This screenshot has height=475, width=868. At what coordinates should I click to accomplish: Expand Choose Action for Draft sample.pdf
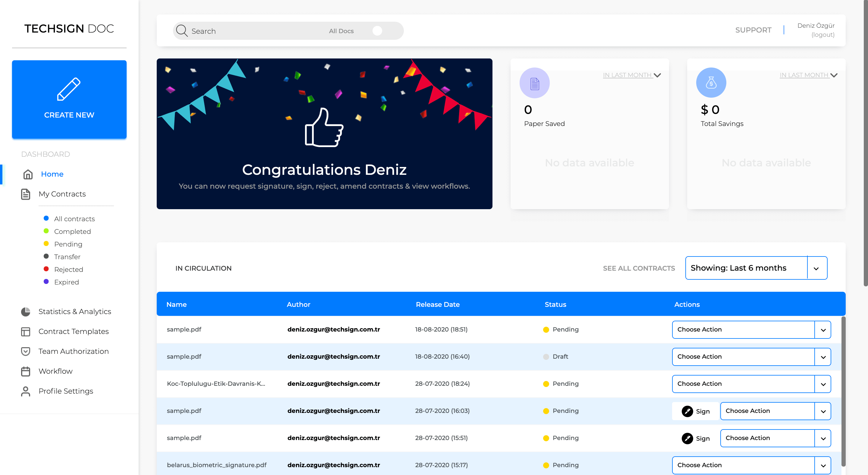pos(822,357)
